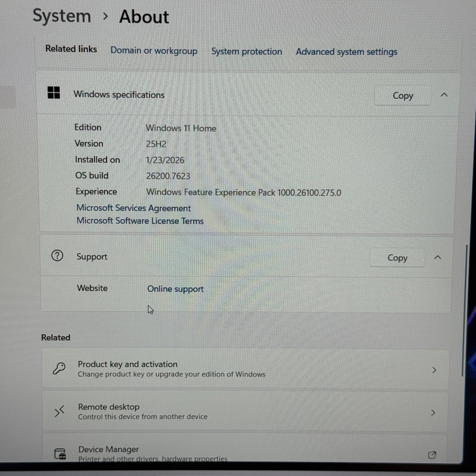The height and width of the screenshot is (476, 476).
Task: Go back to System in breadcrumb
Action: tap(62, 16)
